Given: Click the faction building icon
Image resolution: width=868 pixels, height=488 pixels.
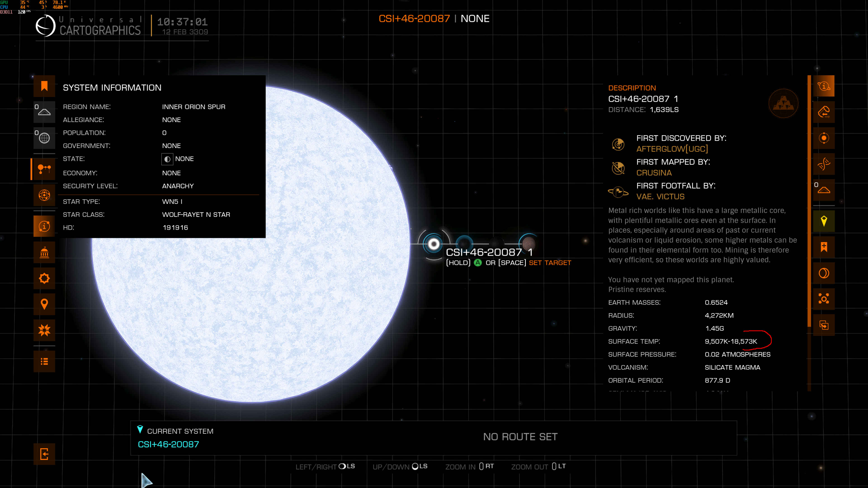Looking at the screenshot, I should 44,252.
